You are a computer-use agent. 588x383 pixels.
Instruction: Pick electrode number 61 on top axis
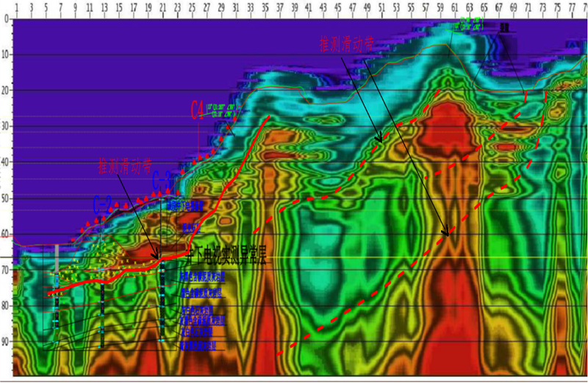pos(455,8)
